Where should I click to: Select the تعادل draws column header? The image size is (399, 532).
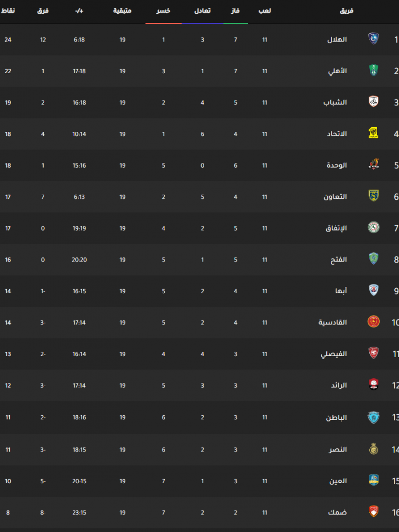(203, 11)
